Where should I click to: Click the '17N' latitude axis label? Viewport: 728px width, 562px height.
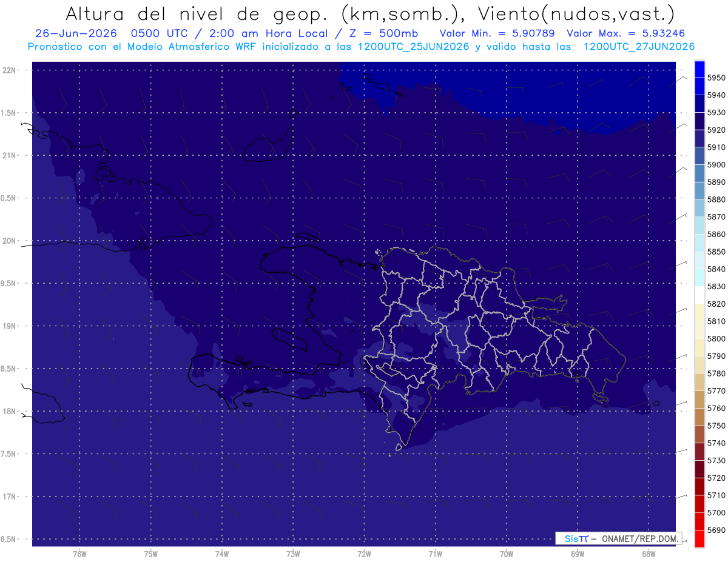(9, 497)
